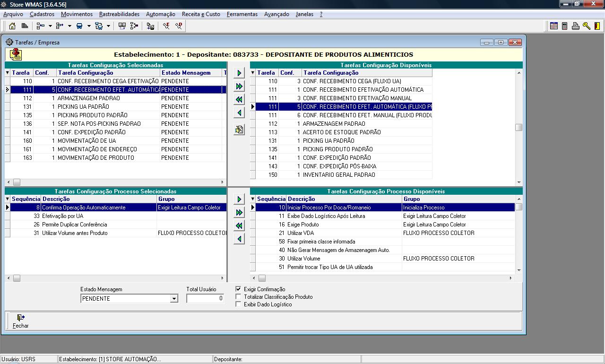The width and height of the screenshot is (605, 364).
Task: Click the pushpin note icon beside Estabelecimento
Action: coord(16,54)
